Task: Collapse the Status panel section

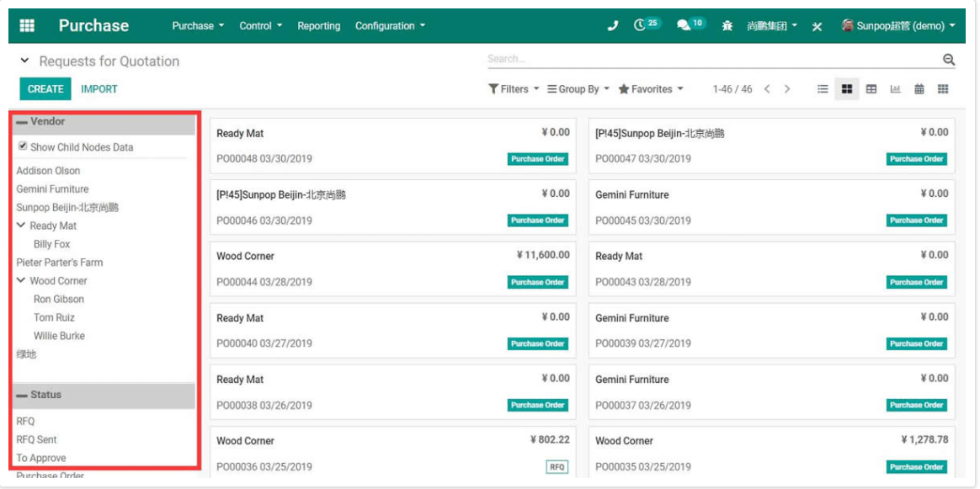Action: pos(22,396)
